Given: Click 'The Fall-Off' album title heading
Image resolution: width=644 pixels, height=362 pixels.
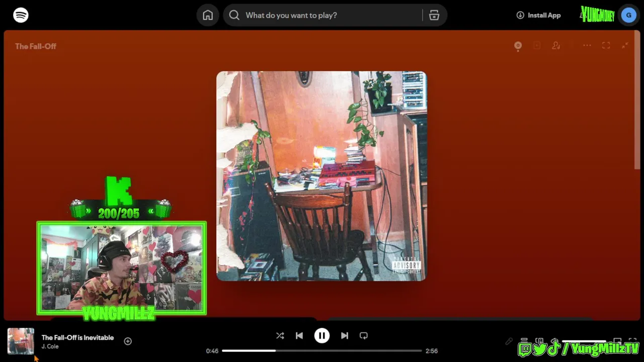Looking at the screenshot, I should coord(36,46).
